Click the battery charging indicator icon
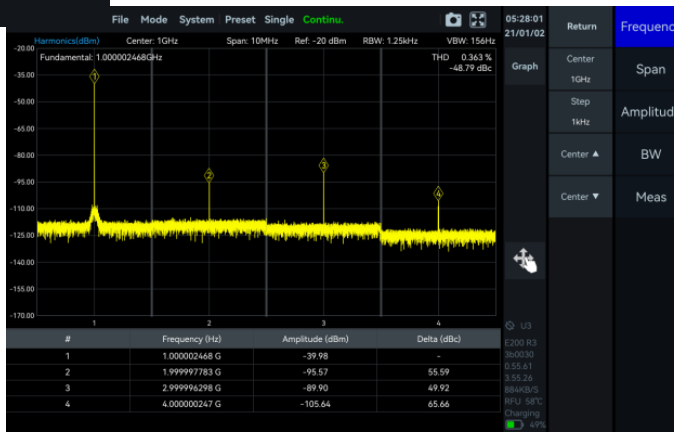 (514, 425)
